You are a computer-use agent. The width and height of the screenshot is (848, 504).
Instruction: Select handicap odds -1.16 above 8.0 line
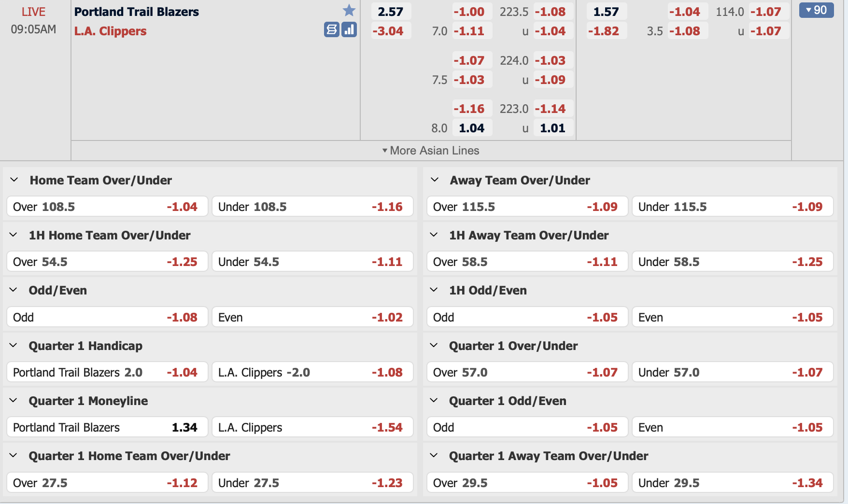tap(472, 109)
